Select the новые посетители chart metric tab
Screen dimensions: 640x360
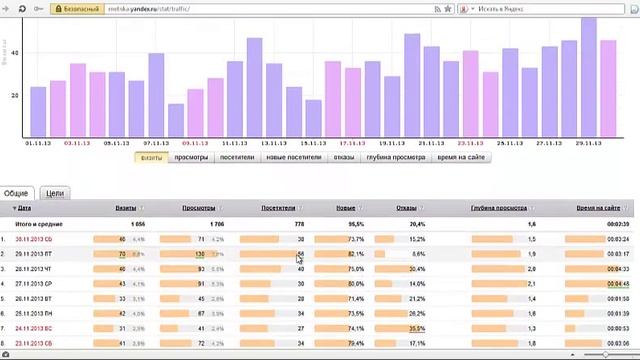294,158
